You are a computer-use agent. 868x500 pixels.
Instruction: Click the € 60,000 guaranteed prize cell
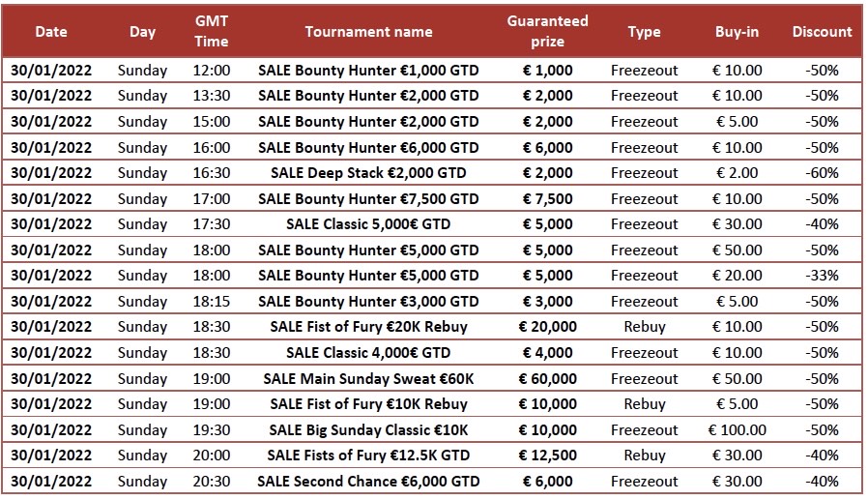(x=547, y=378)
